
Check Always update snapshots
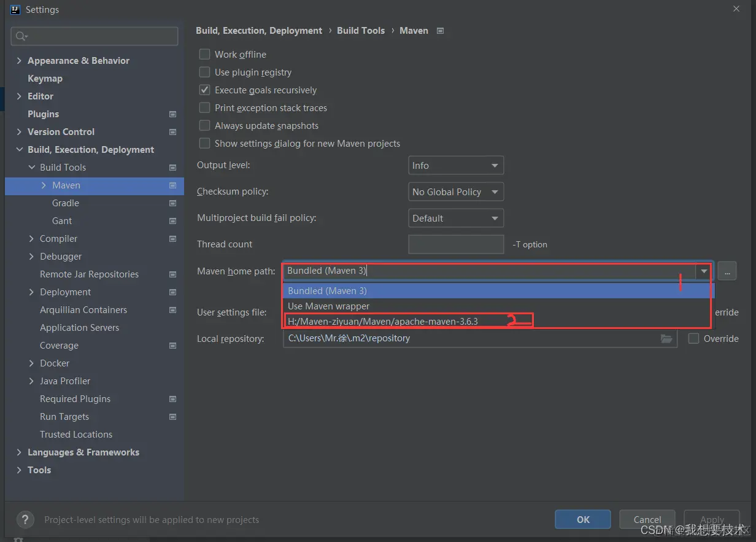(x=205, y=125)
